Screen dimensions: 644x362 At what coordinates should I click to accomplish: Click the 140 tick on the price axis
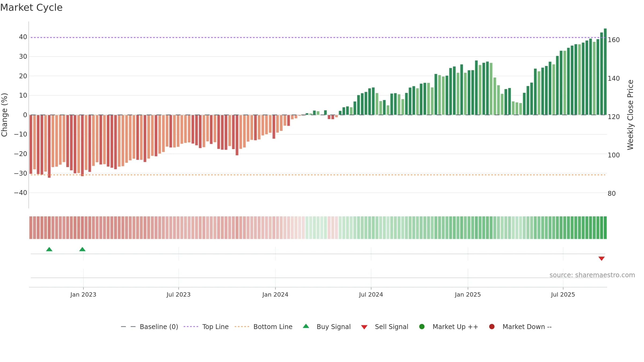click(x=614, y=79)
